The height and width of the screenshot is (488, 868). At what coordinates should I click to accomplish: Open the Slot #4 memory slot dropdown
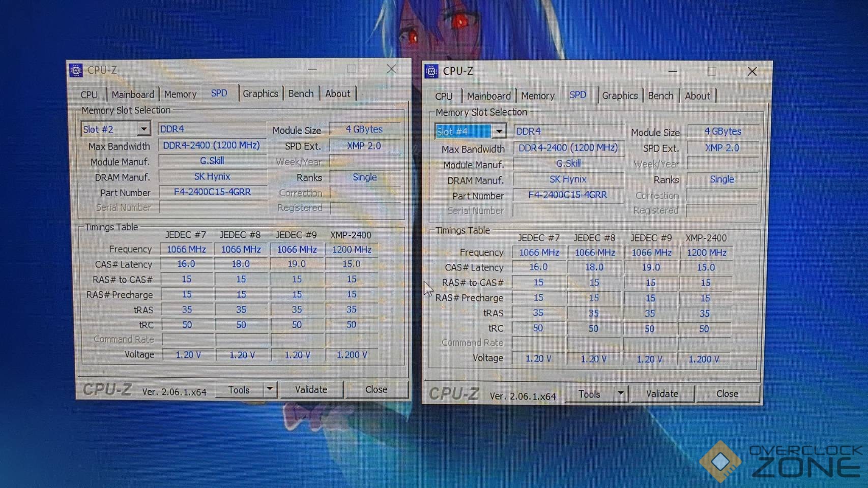tap(499, 132)
